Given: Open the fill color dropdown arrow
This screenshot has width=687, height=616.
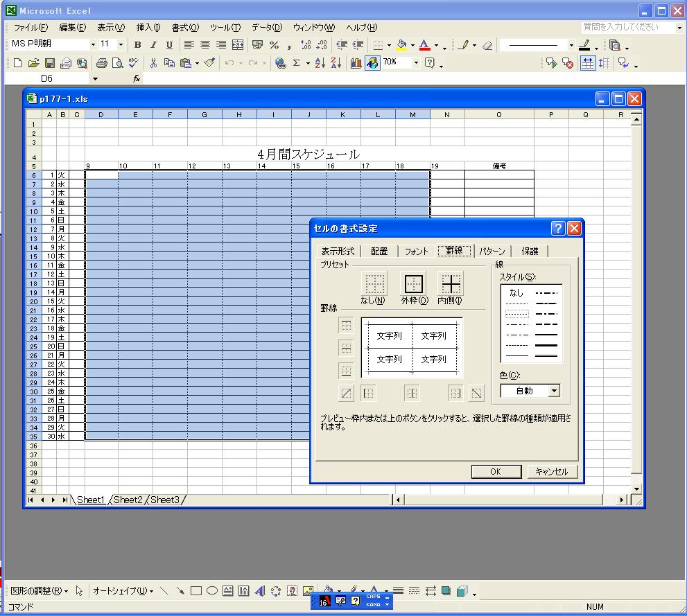Looking at the screenshot, I should 412,45.
